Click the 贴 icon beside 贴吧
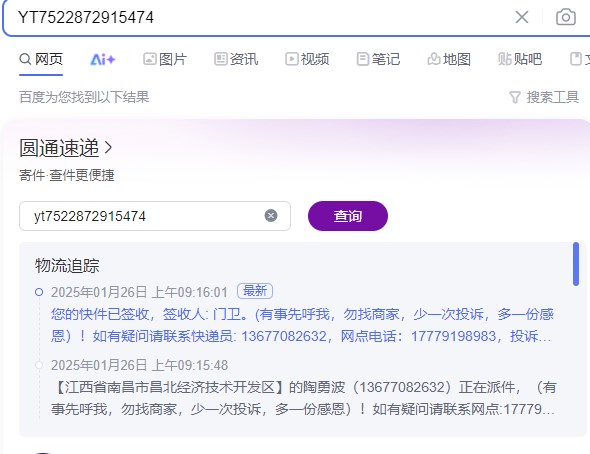The image size is (590, 454). [x=505, y=59]
